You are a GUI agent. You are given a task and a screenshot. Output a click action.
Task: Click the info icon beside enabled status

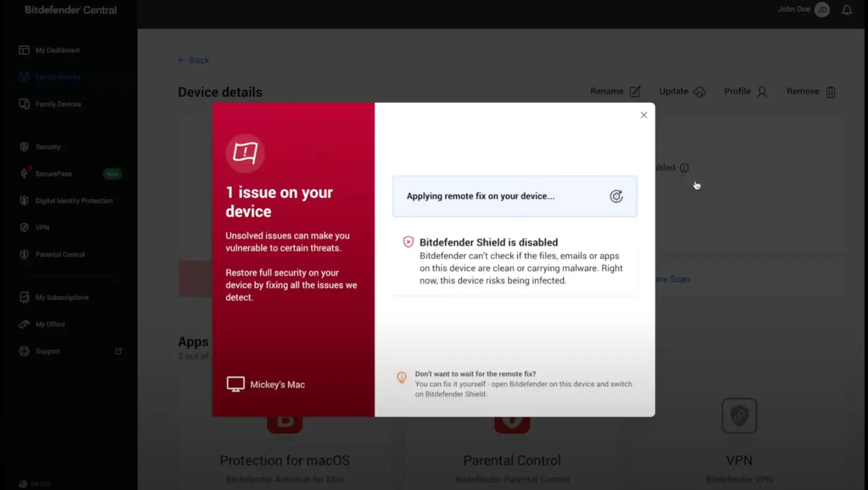684,168
